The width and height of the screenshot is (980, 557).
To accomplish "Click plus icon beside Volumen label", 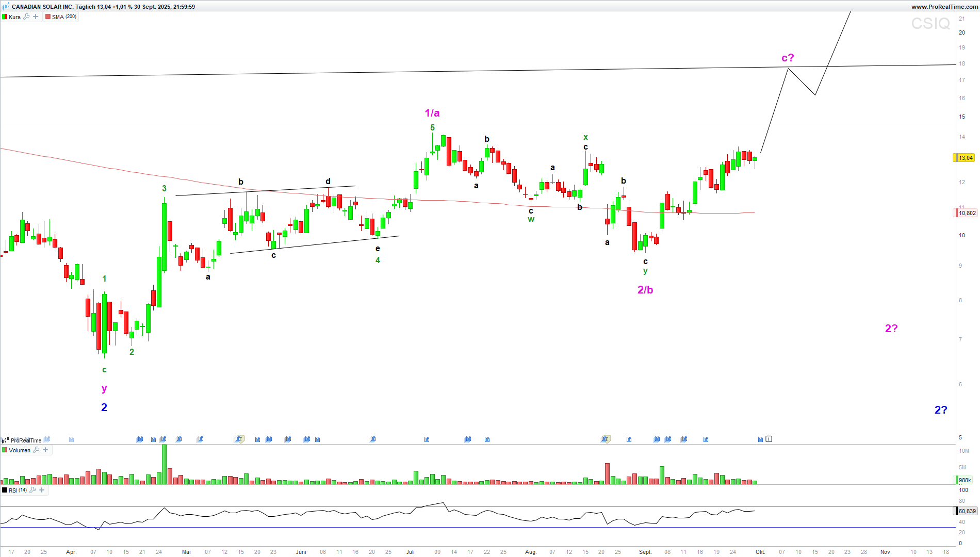I will click(45, 450).
